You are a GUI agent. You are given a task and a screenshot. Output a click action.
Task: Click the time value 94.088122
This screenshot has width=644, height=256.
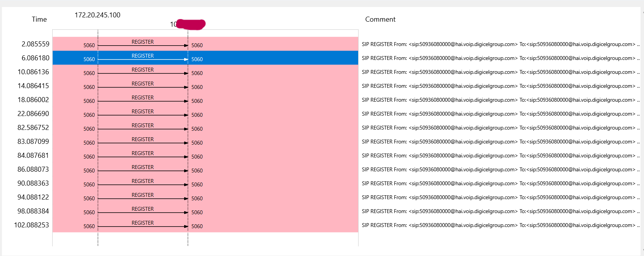(33, 197)
